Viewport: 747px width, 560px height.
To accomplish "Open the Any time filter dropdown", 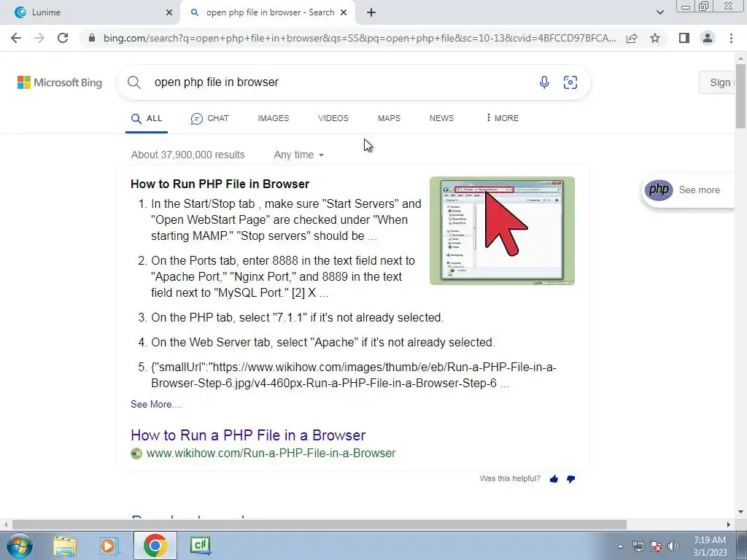I will (x=298, y=155).
